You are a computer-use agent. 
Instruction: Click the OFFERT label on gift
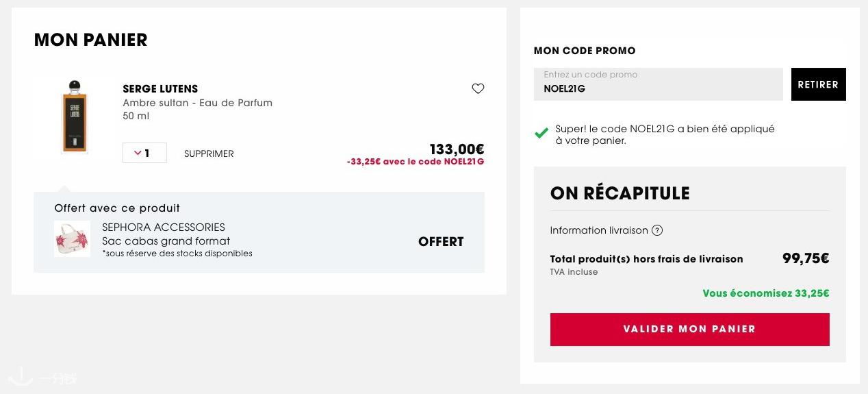tap(441, 242)
